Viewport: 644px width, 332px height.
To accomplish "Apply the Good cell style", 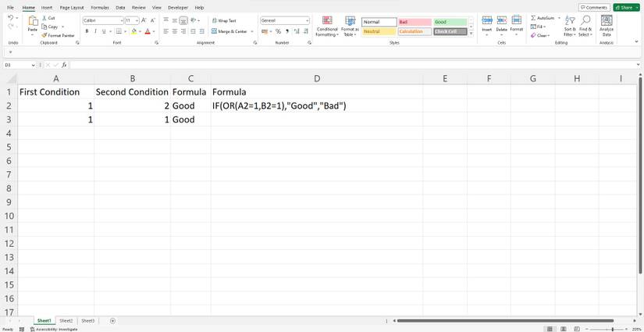I will point(450,22).
